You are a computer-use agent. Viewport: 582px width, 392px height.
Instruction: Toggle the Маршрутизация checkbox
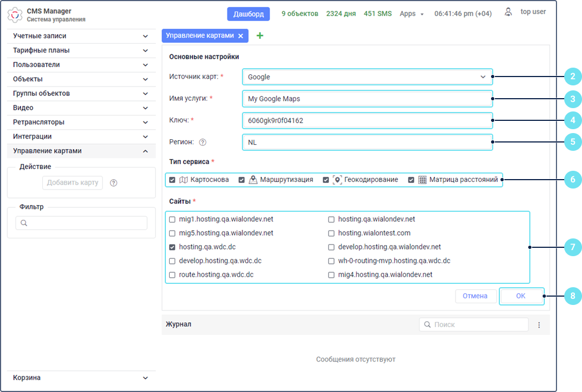point(242,180)
